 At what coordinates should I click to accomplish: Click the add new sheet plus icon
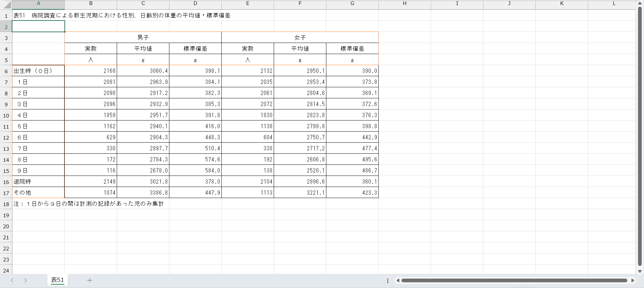click(x=90, y=280)
